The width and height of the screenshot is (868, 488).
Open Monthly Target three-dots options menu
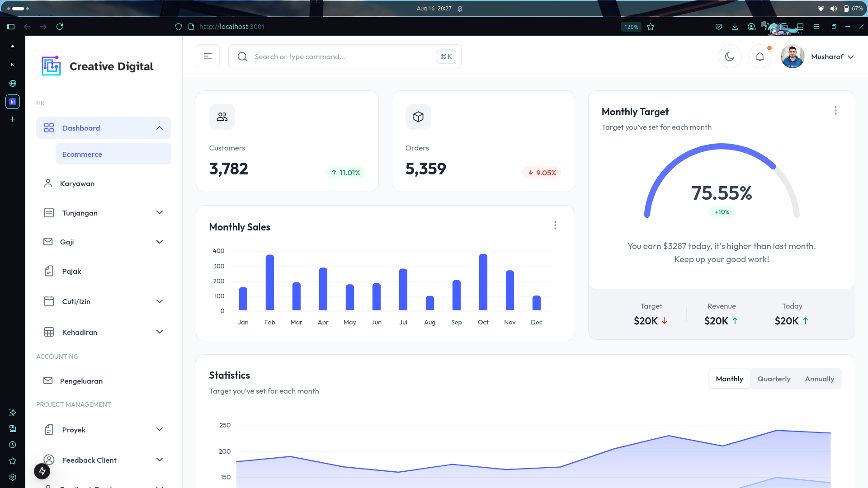[x=835, y=111]
